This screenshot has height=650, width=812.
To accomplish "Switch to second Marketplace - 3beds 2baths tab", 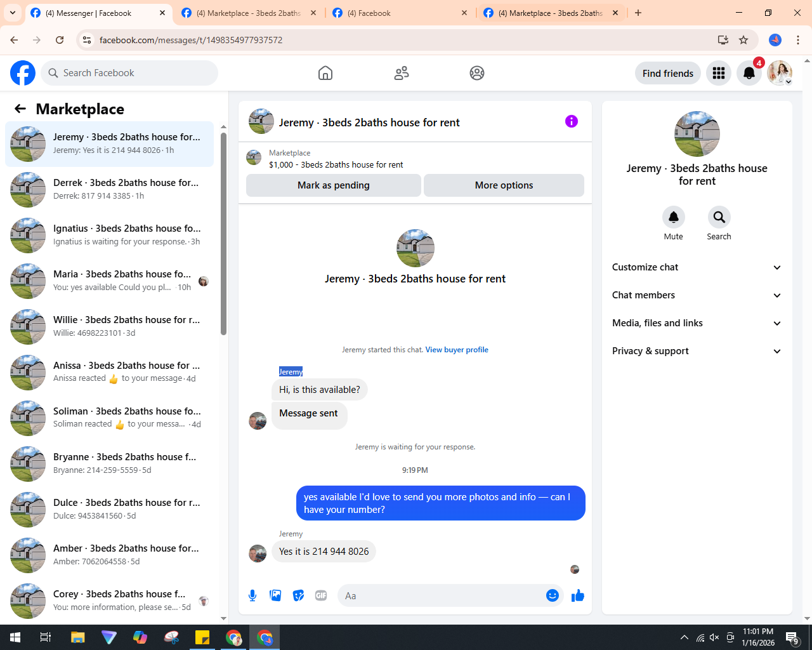I will [249, 13].
